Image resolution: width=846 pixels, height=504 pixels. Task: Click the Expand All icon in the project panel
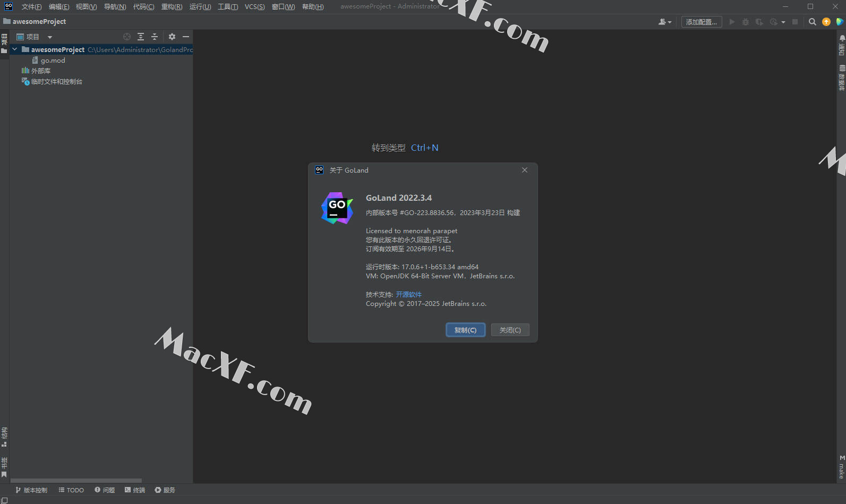[x=141, y=37]
